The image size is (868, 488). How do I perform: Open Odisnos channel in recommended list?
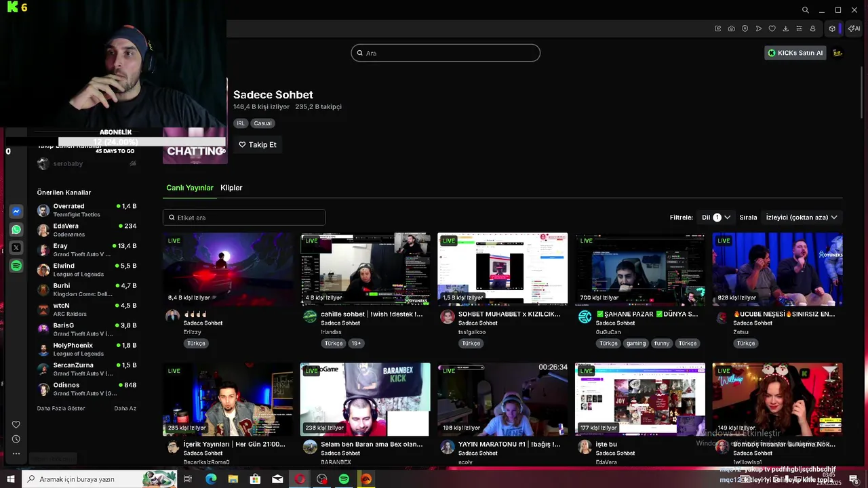[87, 389]
